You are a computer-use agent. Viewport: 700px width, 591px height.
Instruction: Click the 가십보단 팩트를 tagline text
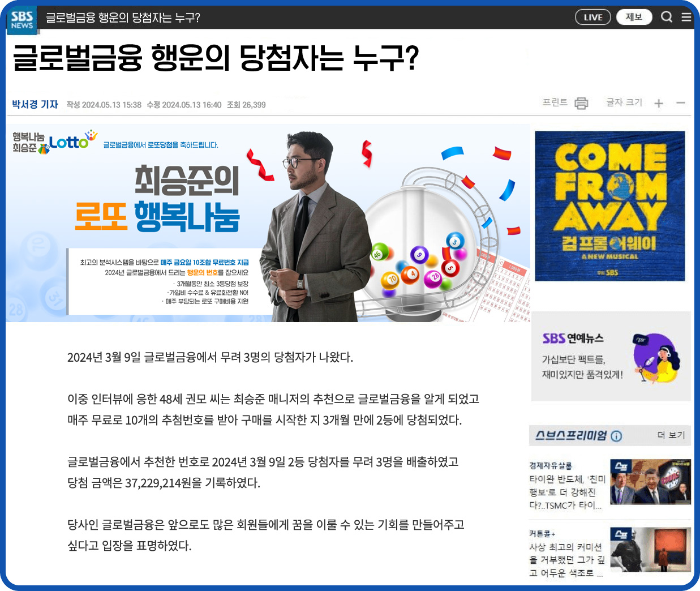coord(573,359)
